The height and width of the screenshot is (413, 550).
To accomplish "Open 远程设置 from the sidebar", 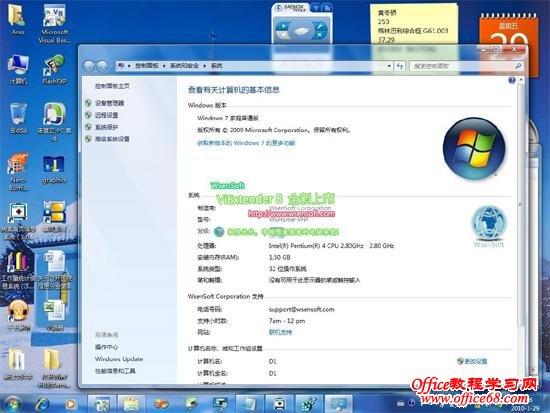I will tap(107, 115).
